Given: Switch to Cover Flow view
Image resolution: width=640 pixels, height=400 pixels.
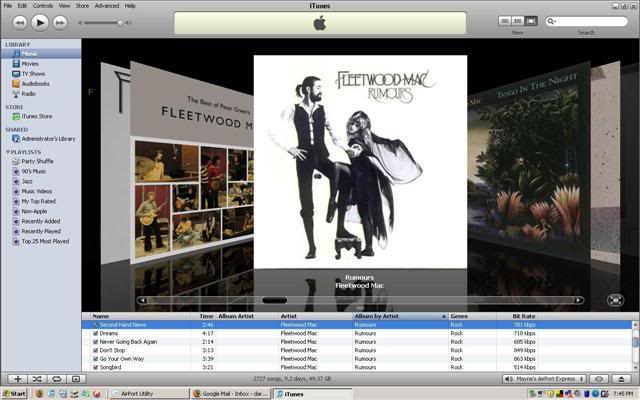Looking at the screenshot, I should pos(531,21).
